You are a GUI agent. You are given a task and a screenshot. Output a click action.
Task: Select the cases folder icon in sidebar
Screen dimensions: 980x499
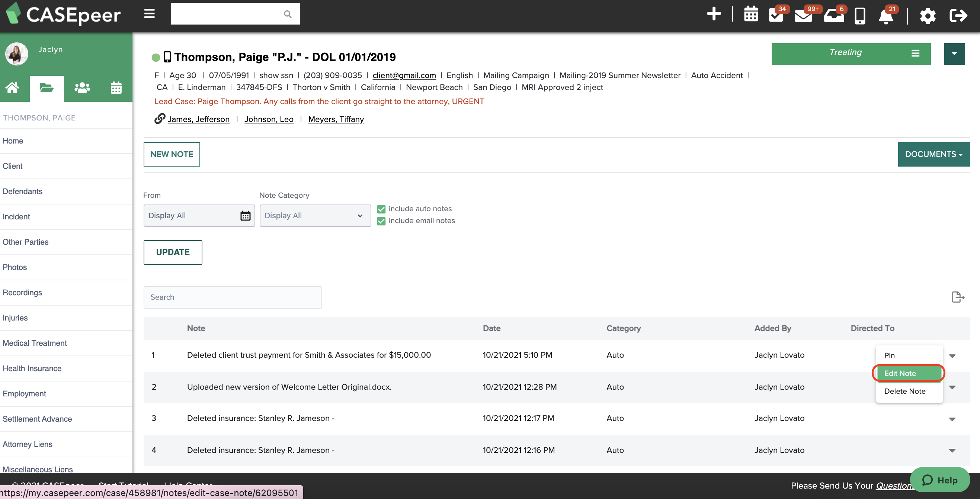(47, 87)
